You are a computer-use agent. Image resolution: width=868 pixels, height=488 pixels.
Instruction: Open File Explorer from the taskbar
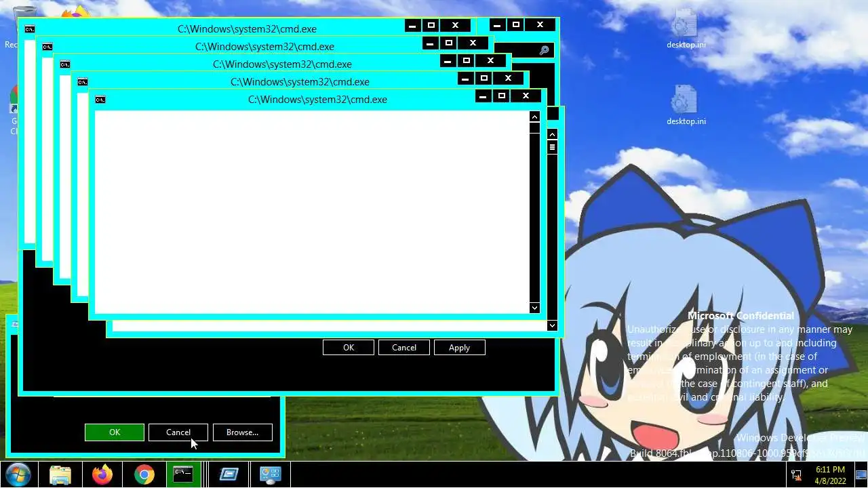[60, 474]
